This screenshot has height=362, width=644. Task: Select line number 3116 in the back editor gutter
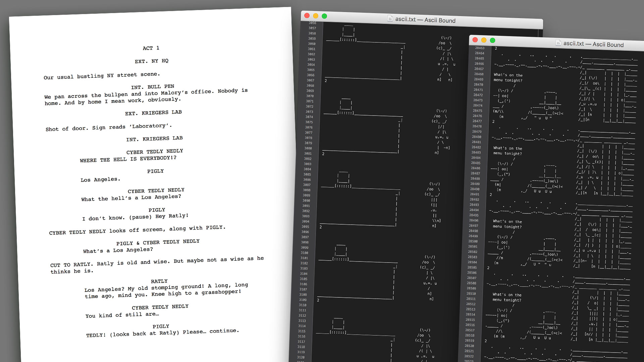(x=302, y=336)
